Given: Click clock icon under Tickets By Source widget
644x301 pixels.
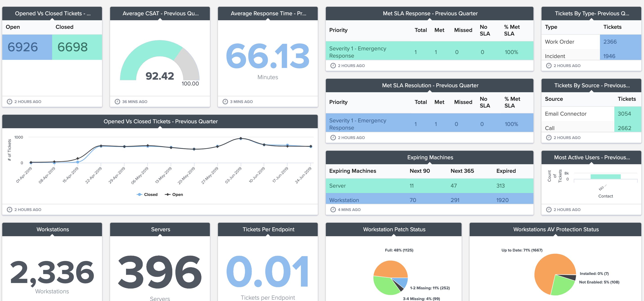Looking at the screenshot, I should [549, 138].
